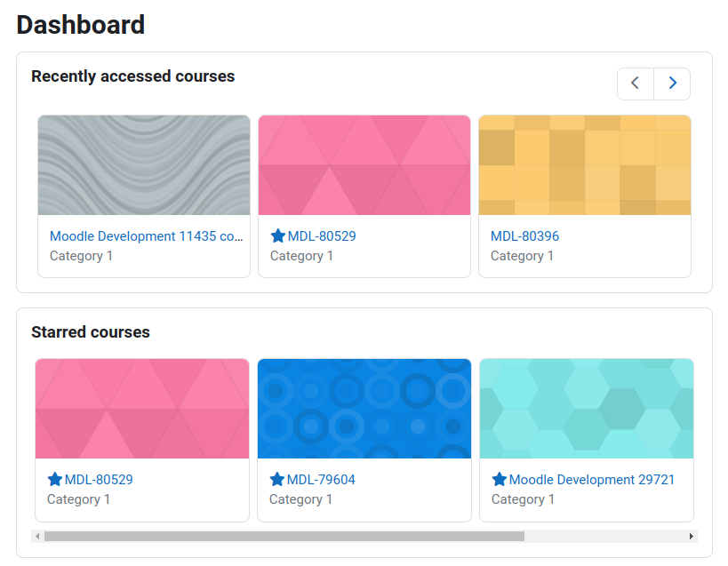Click the scrollbar's right arrow in Starred courses

[x=692, y=537]
